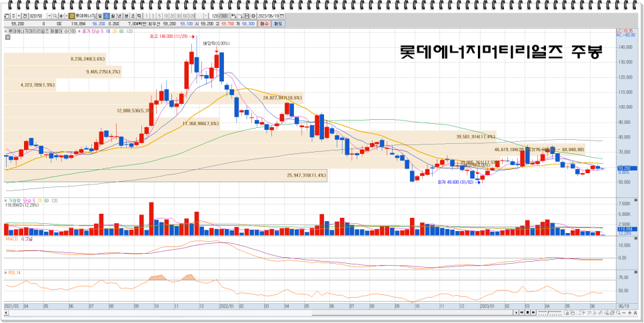644x323 pixels.
Task: Click the 24,027,847(10.6%) volume profile label
Action: click(283, 98)
